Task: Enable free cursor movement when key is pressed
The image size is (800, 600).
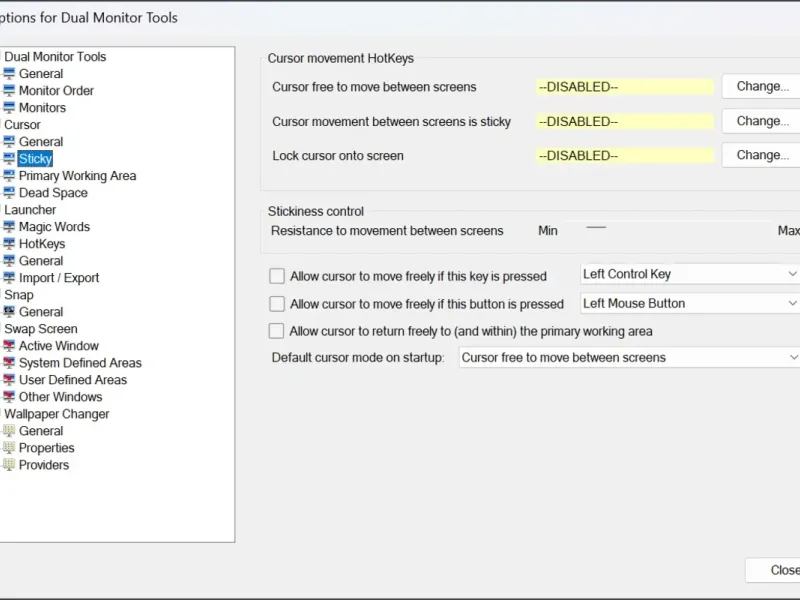Action: 277,276
